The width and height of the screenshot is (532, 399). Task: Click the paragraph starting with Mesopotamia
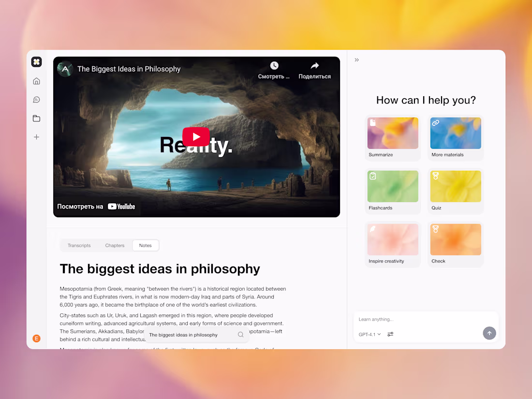tap(173, 296)
